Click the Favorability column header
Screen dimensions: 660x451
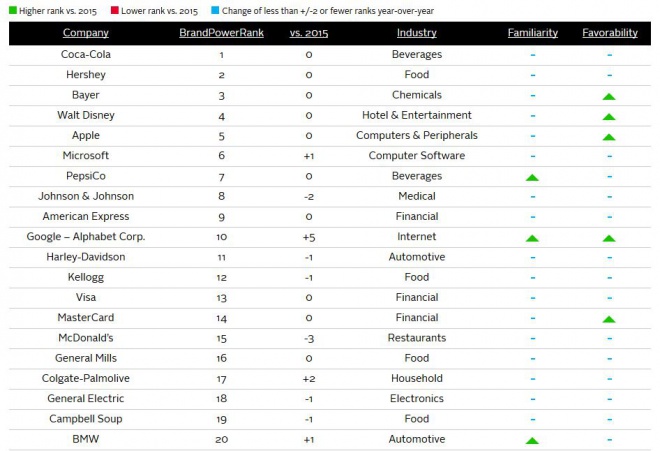point(609,33)
